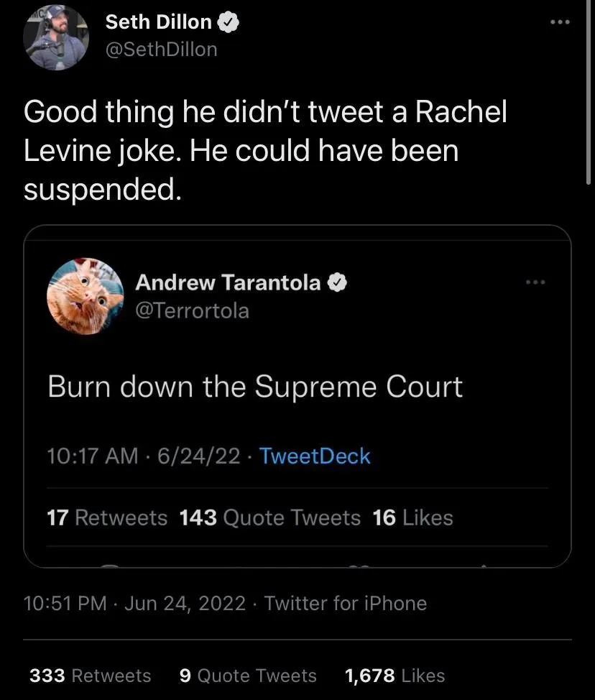
Task: Go to the @SethDillon handle
Action: click(161, 49)
